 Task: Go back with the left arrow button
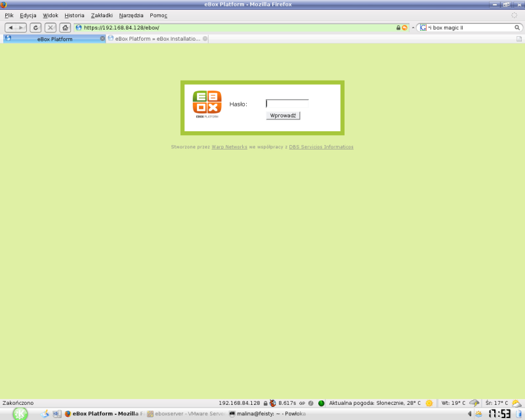click(x=10, y=28)
